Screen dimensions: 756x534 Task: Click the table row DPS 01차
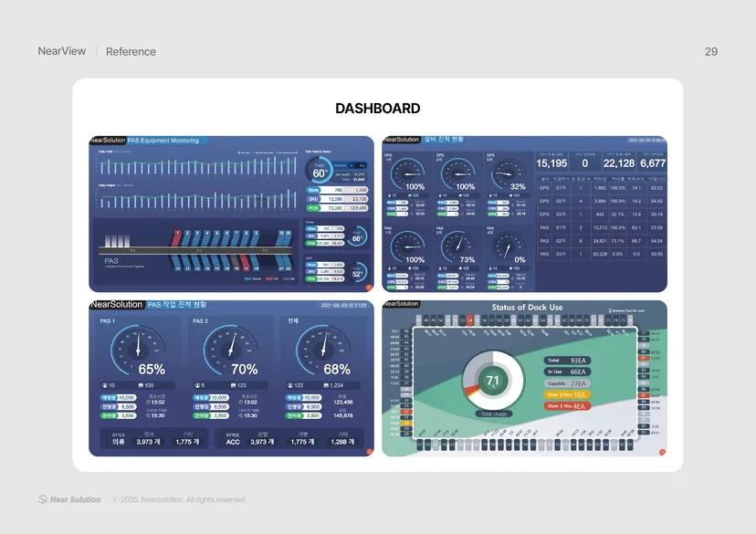point(601,188)
